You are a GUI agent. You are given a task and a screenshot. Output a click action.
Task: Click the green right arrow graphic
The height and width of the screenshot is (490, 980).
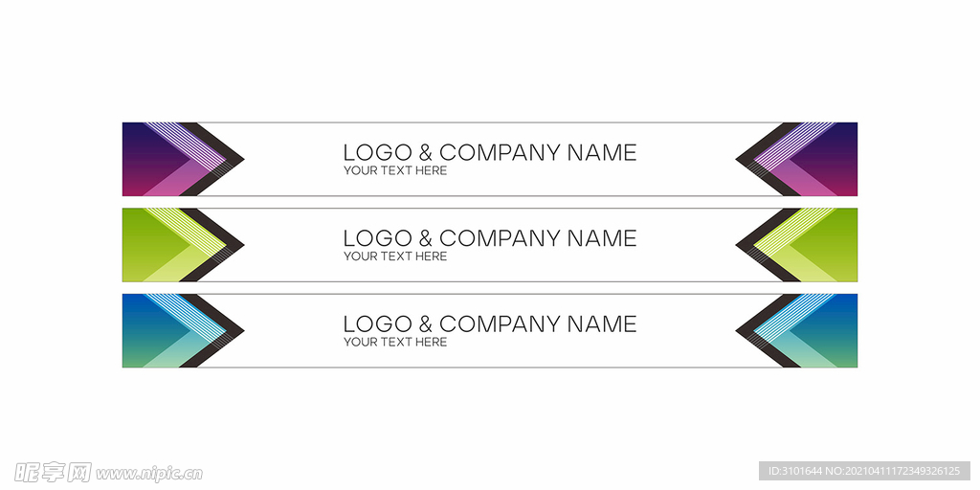796,245
